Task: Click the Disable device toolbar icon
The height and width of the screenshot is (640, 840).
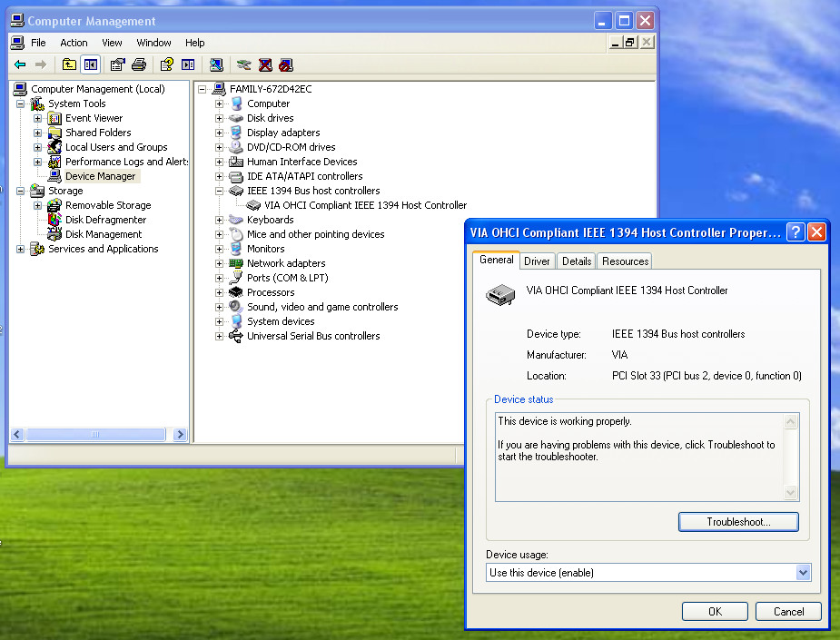Action: click(286, 64)
